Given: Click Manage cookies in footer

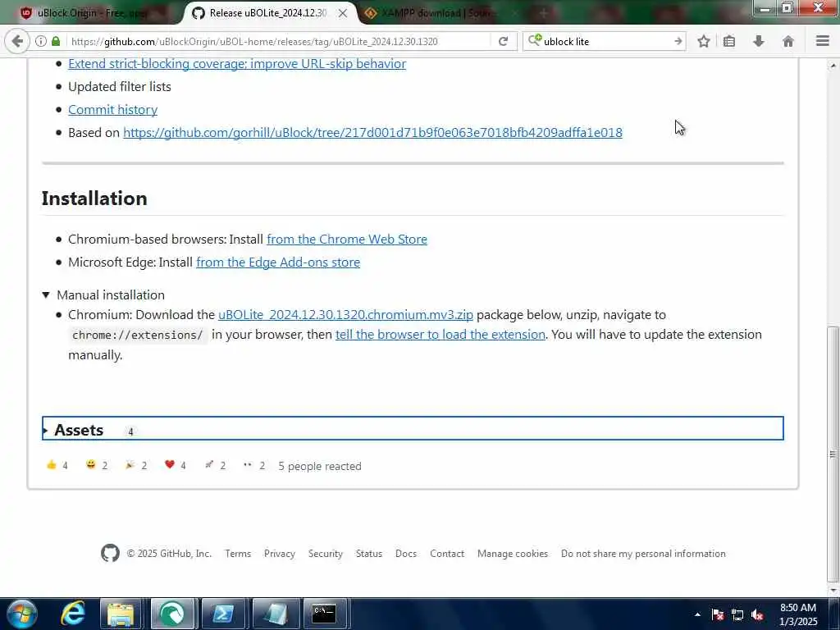Looking at the screenshot, I should point(513,554).
